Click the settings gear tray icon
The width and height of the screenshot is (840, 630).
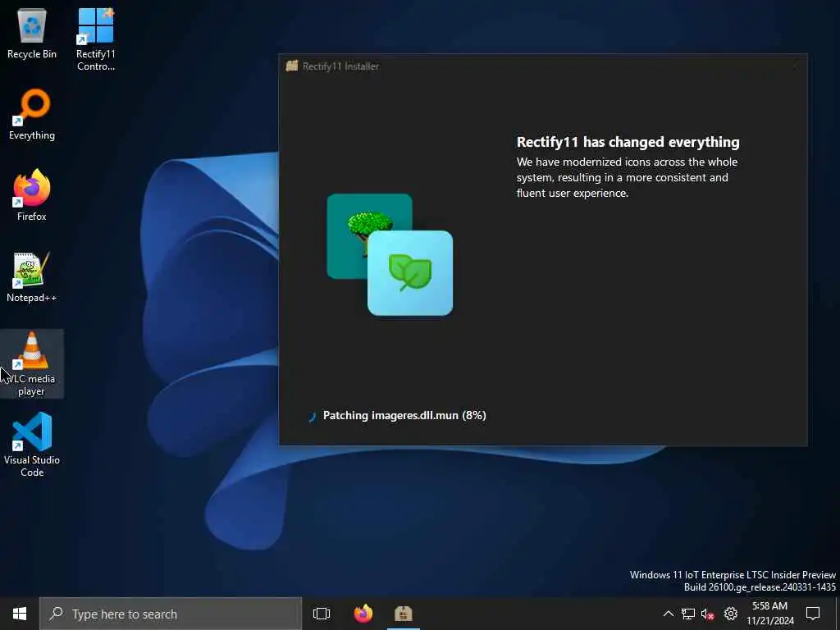tap(731, 614)
